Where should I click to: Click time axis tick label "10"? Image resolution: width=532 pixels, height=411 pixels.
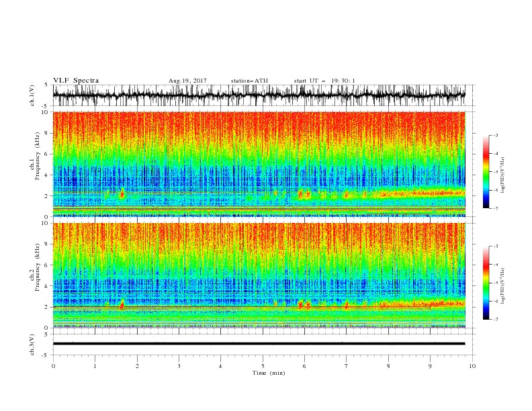pos(472,366)
